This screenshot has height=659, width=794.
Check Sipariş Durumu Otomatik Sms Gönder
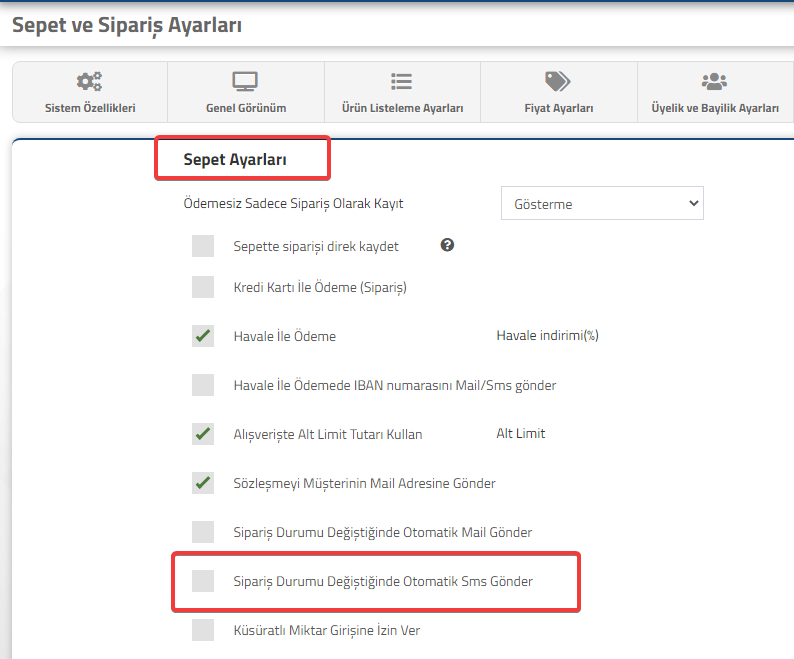pos(203,581)
